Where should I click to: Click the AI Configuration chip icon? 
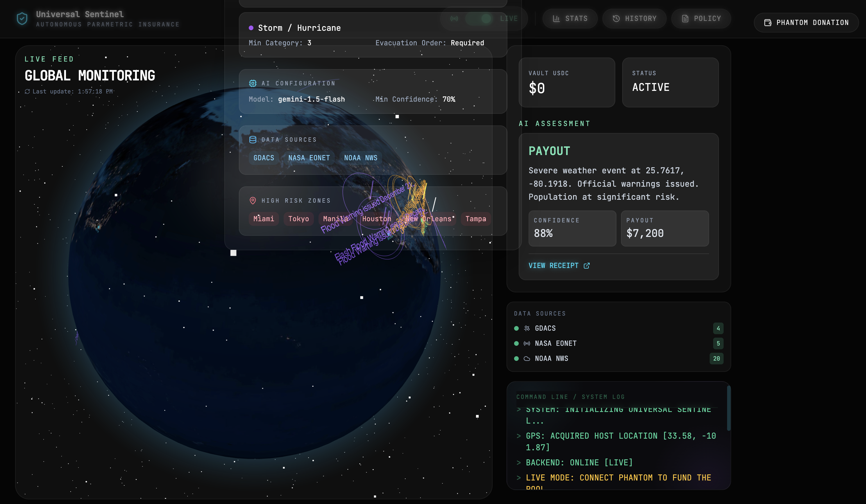(x=253, y=83)
